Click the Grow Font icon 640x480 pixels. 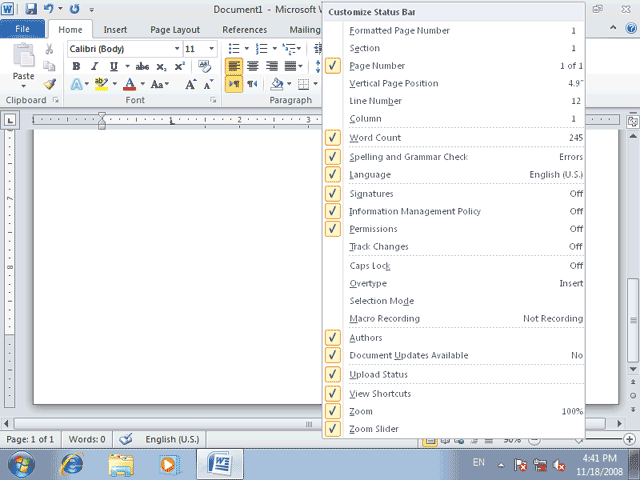click(191, 84)
